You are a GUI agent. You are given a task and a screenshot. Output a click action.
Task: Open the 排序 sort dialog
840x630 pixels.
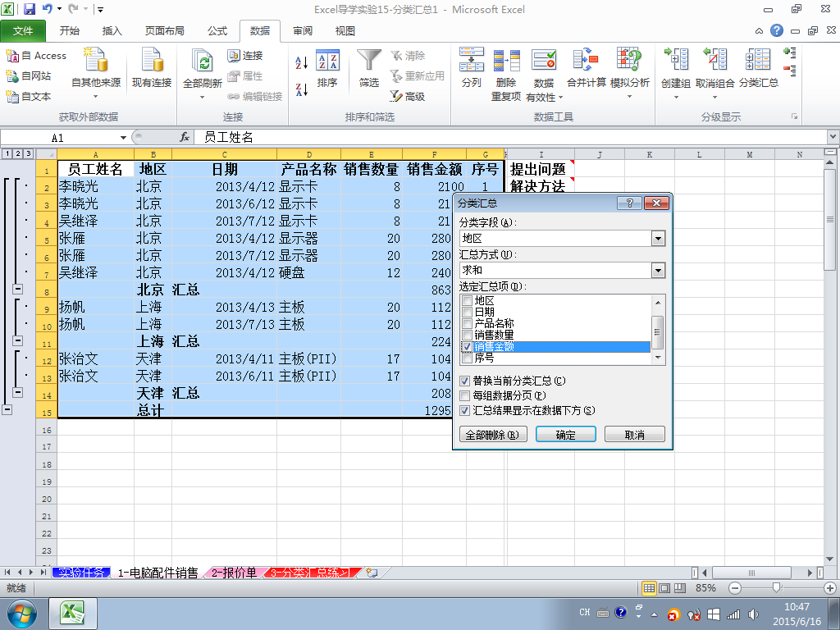click(327, 68)
